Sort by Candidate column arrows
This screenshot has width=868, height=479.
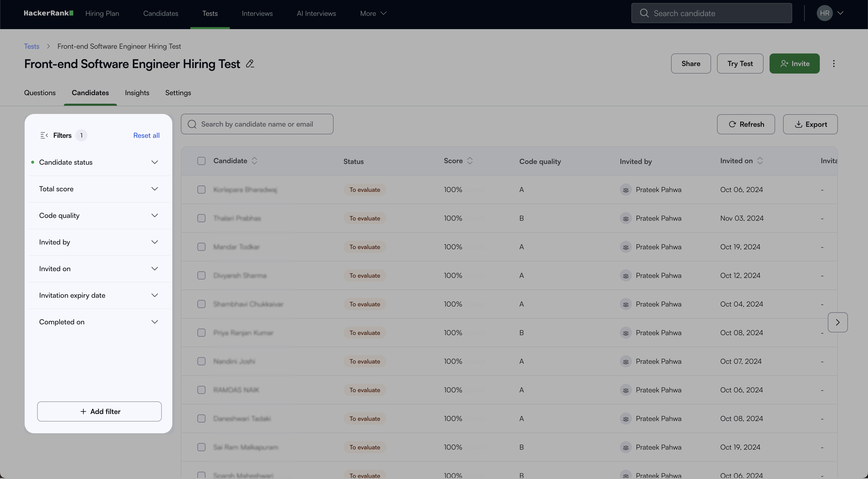pyautogui.click(x=254, y=161)
